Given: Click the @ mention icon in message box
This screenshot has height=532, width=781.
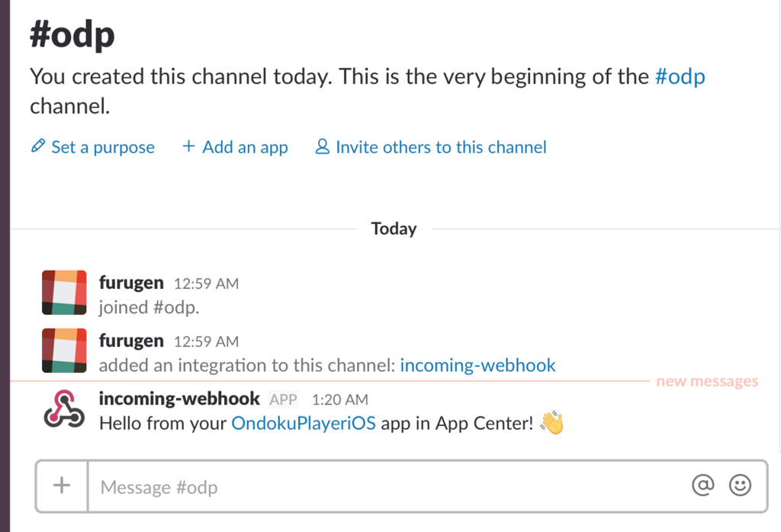Looking at the screenshot, I should 702,484.
